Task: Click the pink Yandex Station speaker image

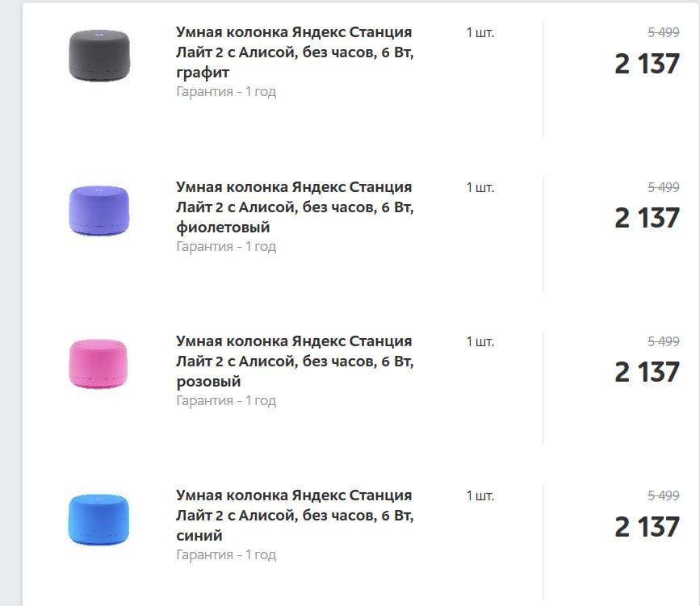Action: click(99, 365)
